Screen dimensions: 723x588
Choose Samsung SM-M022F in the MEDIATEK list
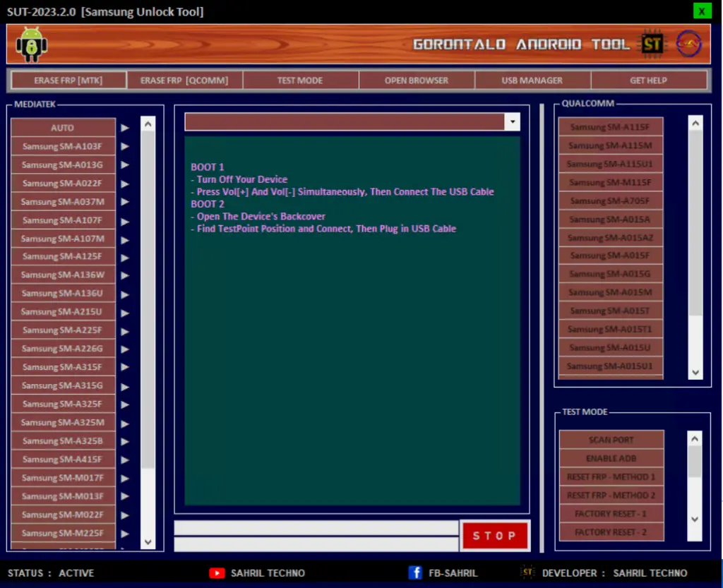click(x=63, y=515)
